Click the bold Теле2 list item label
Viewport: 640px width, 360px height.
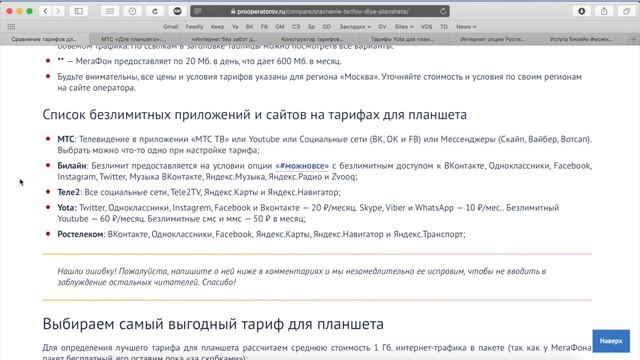click(68, 192)
